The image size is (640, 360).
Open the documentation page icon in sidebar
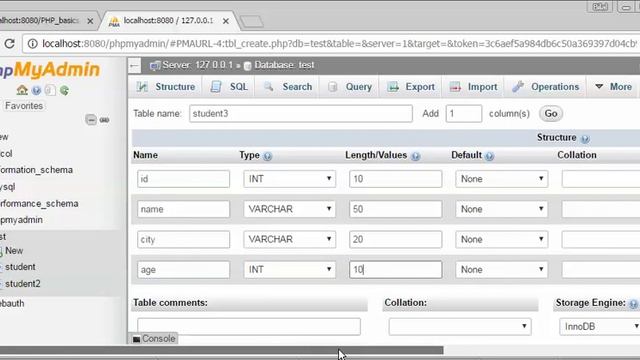point(50,90)
